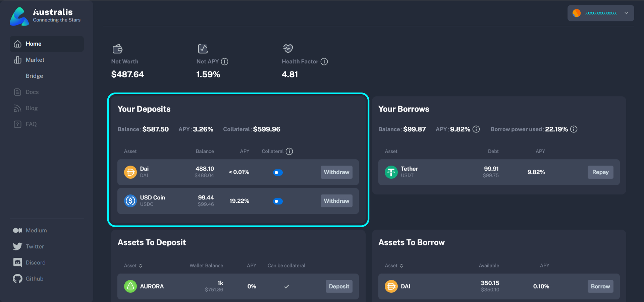Image resolution: width=644 pixels, height=302 pixels.
Task: Click the wallet address text xxxxxxxxxxxxxx
Action: (601, 13)
